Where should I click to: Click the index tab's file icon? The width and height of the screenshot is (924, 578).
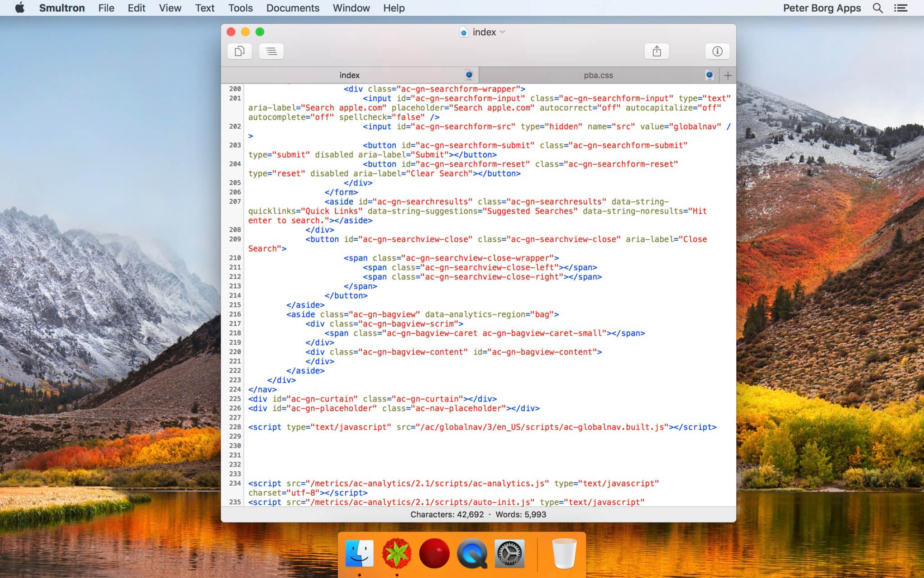469,75
